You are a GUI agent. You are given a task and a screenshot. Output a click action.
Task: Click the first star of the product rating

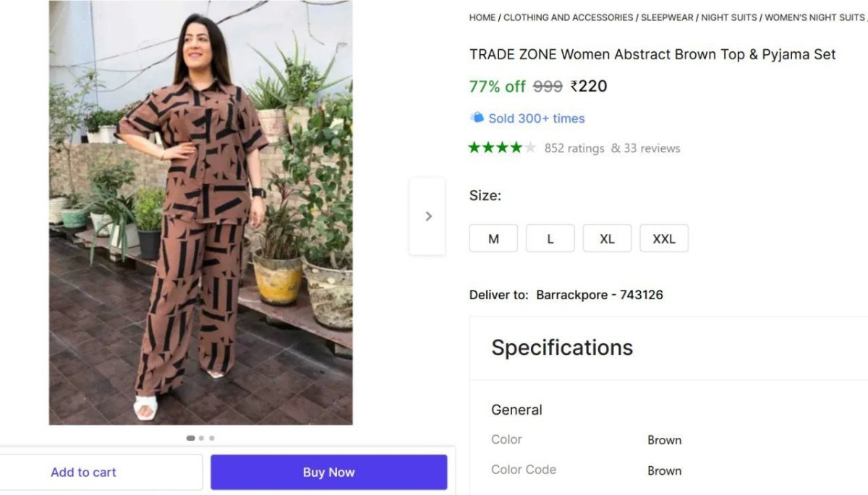(x=475, y=147)
